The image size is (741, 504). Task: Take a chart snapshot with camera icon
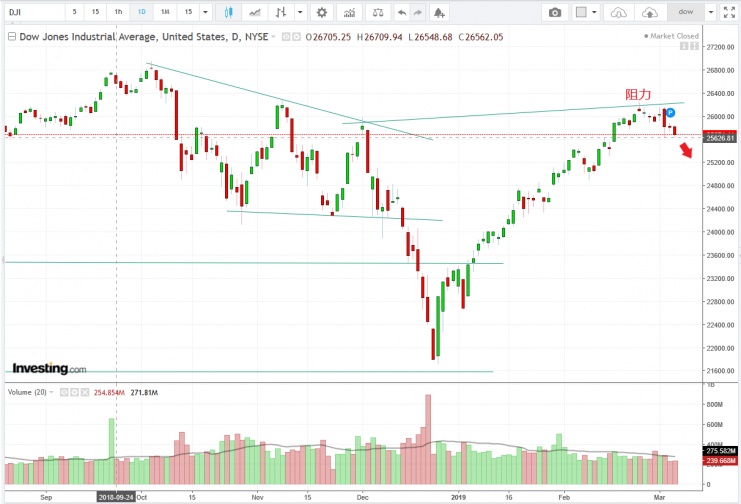tap(556, 12)
